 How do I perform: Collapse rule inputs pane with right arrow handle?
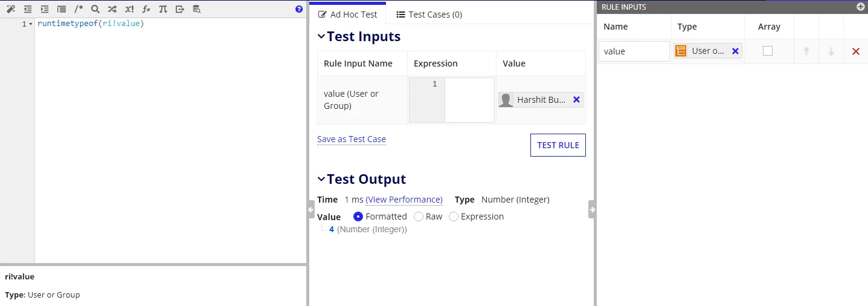[592, 209]
